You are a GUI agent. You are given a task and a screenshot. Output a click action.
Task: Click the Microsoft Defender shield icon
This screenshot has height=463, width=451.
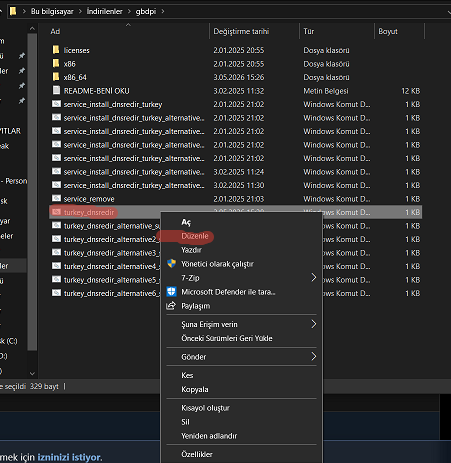coord(171,292)
